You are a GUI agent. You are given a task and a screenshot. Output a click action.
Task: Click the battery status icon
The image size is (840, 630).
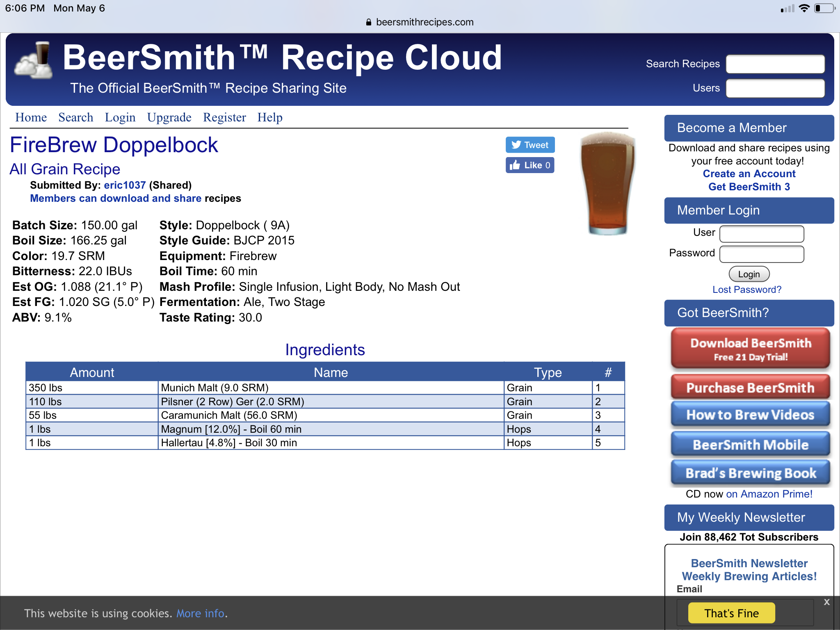824,8
